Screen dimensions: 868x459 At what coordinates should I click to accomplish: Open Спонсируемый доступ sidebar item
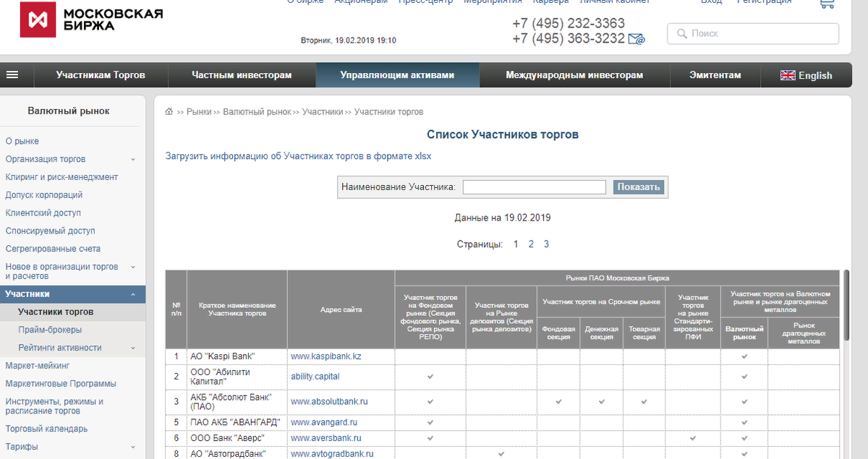tap(50, 231)
